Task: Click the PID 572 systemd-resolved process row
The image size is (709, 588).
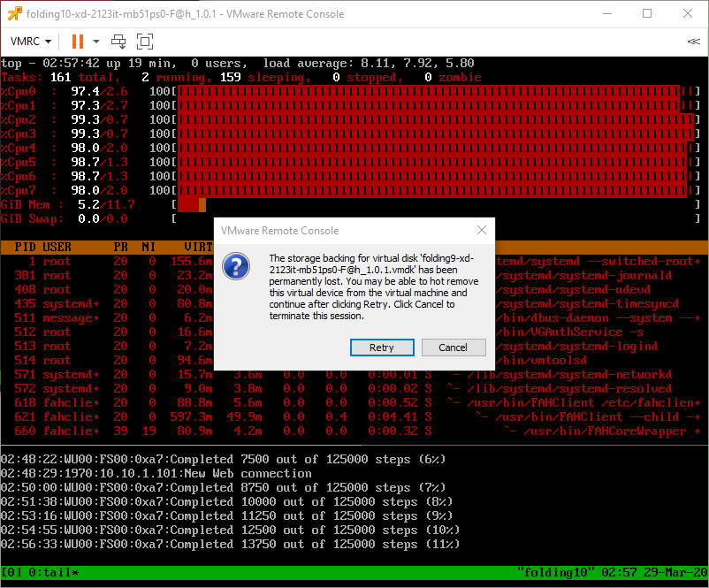Action: point(354,388)
